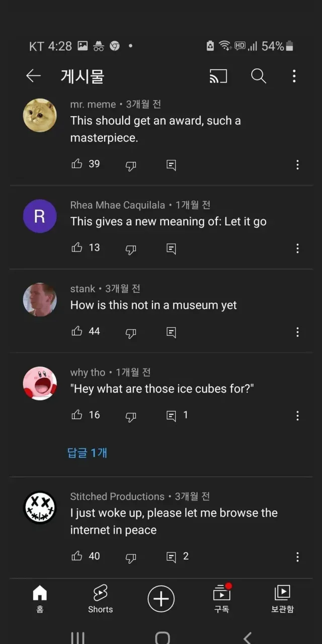Open the 보관함 library tab
Viewport: 322px width, 644px height.
[x=282, y=599]
